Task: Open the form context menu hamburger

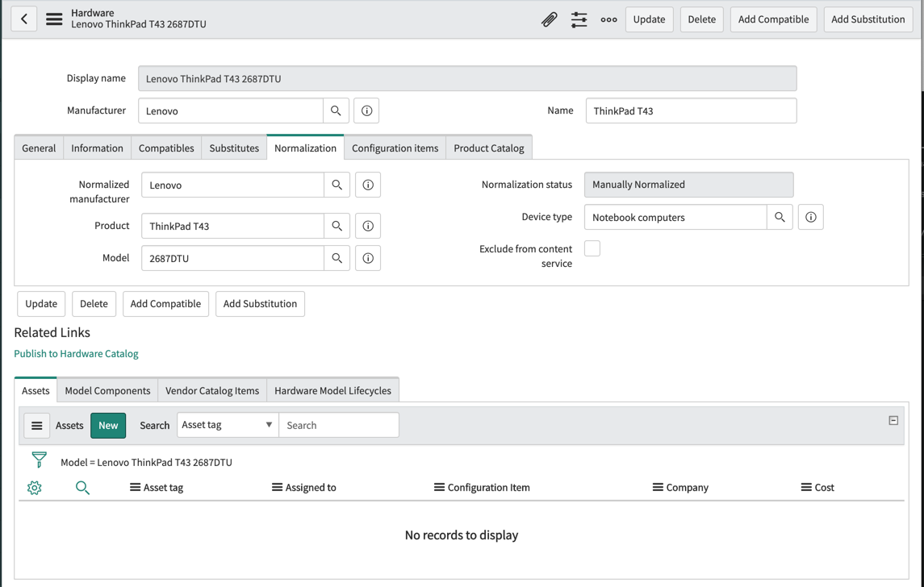Action: click(54, 19)
